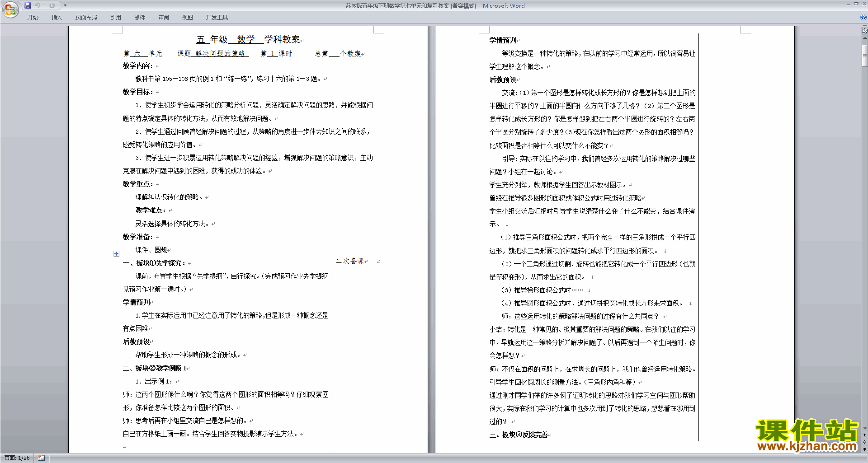Click the Redo/Repeat icon
Screen dimensions: 868x463
click(52, 5)
